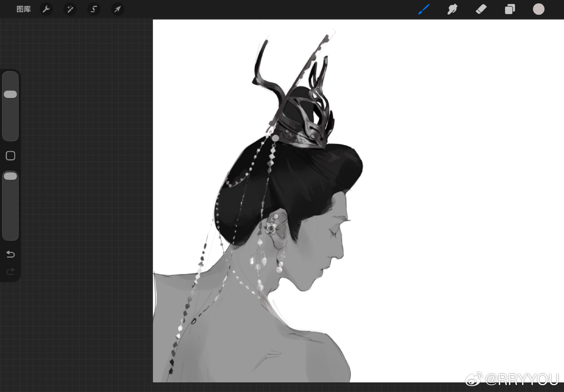Open the 图库 gallery
Screen dimensions: 564x392
[24, 9]
